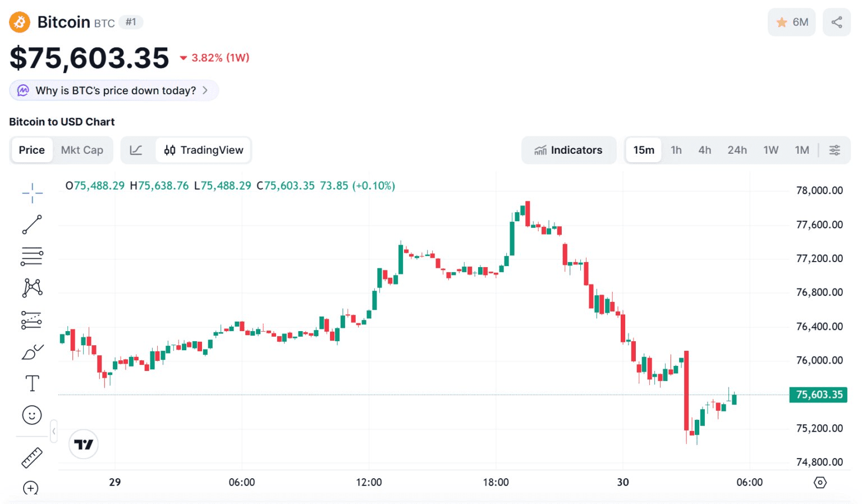Select the brush drawing tool
862x504 pixels.
pos(32,352)
